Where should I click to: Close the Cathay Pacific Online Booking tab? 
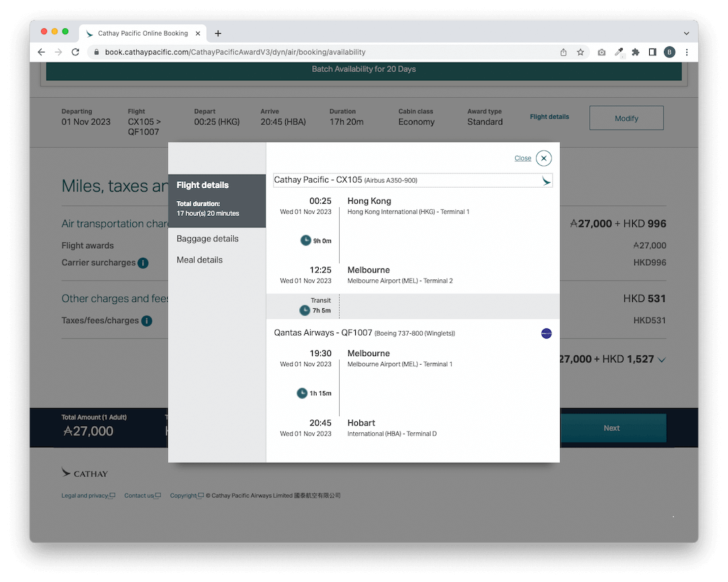[x=198, y=34]
